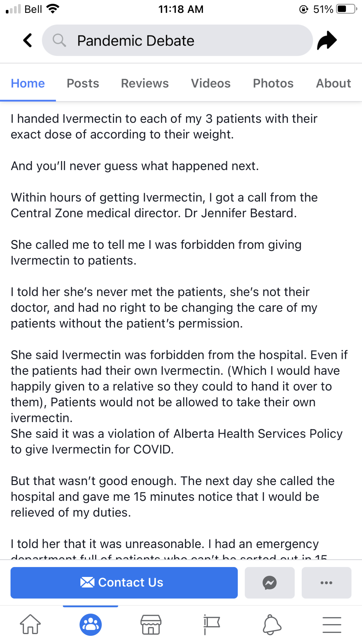The width and height of the screenshot is (362, 644).
Task: Go to the Home feed icon
Action: 30,624
